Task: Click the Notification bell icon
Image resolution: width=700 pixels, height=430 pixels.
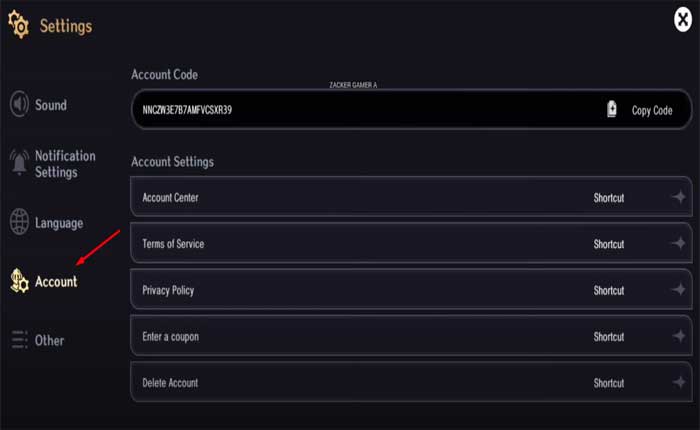Action: (19, 163)
